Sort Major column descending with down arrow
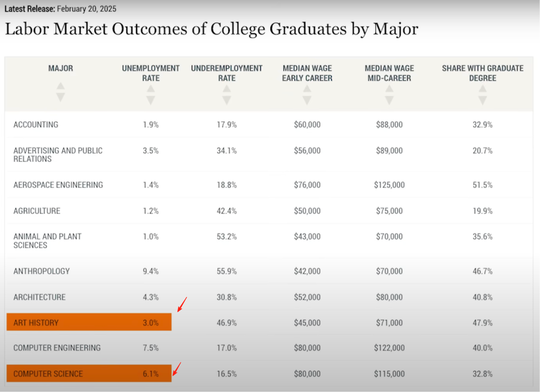The image size is (540, 392). [x=60, y=97]
